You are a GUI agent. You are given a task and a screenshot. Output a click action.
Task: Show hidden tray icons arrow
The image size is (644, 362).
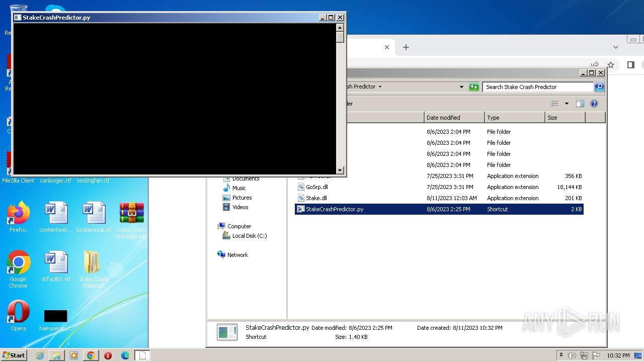point(561,355)
